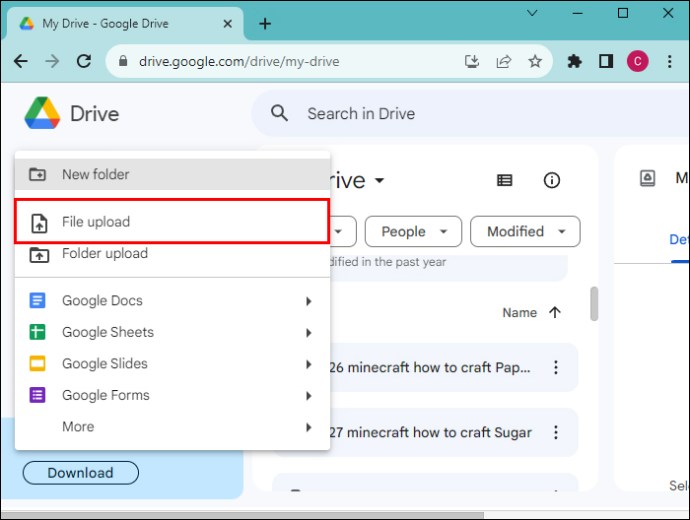The image size is (690, 520).
Task: Toggle the Chrome side panel icon
Action: click(606, 61)
